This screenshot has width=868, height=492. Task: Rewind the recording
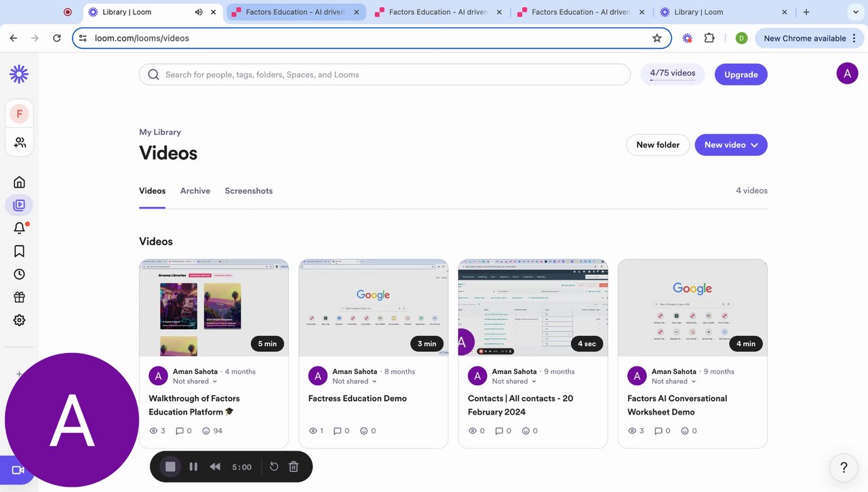[215, 467]
